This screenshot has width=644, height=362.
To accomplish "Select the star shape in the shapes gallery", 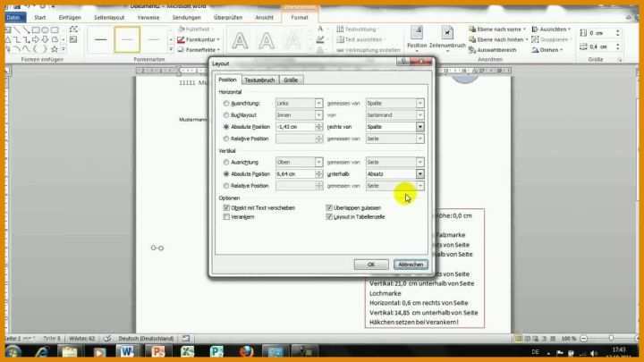I will tap(55, 49).
